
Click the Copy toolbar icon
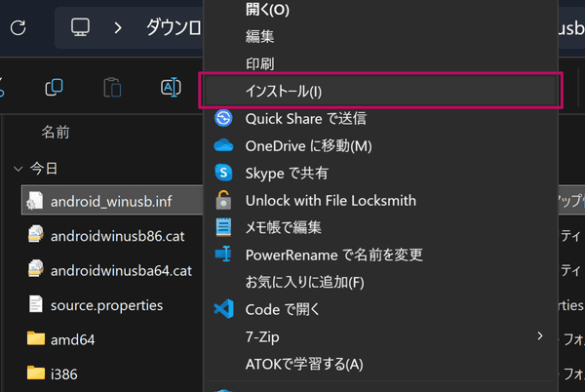click(x=55, y=88)
